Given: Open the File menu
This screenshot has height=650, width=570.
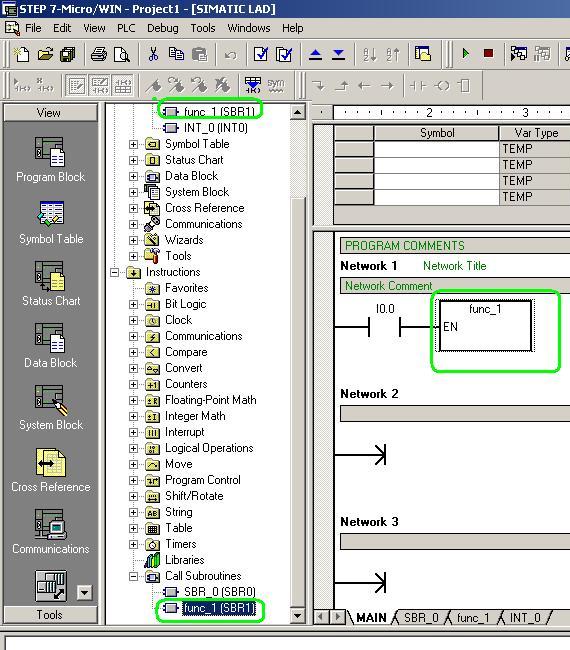Looking at the screenshot, I should point(33,28).
